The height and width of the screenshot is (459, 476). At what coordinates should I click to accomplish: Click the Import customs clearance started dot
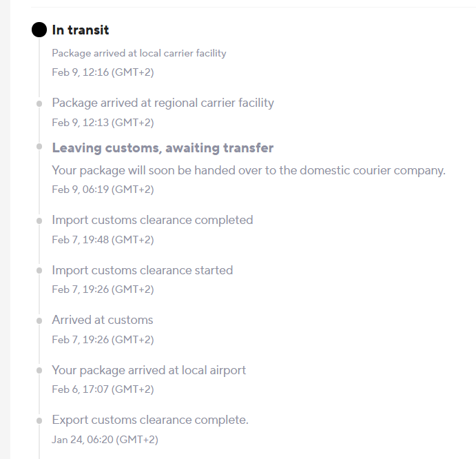pos(39,271)
